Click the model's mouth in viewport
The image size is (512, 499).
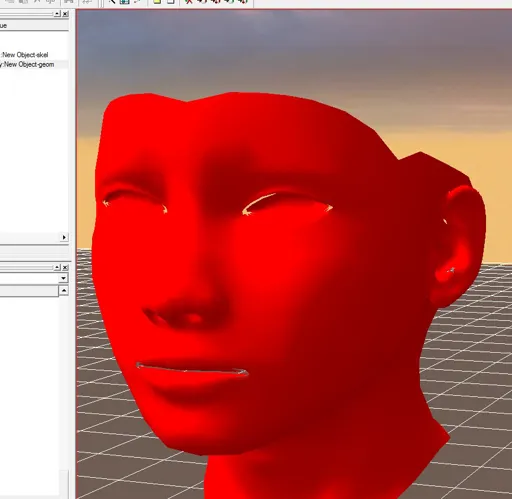(192, 370)
